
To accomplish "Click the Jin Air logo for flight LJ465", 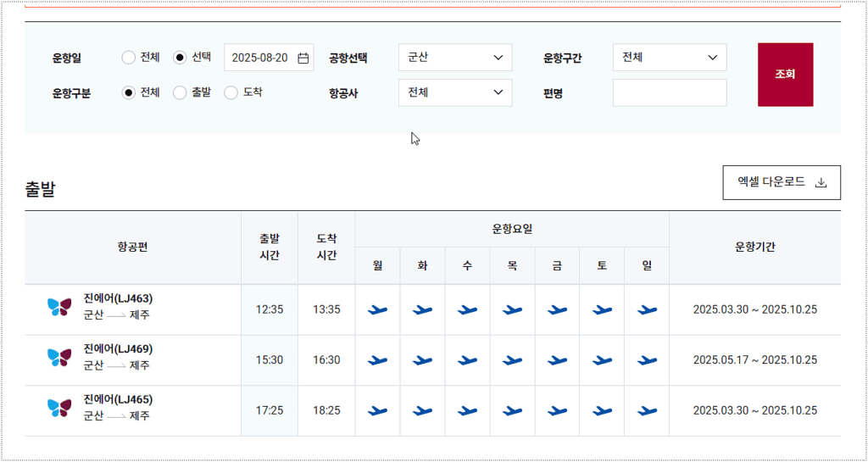I will point(59,408).
